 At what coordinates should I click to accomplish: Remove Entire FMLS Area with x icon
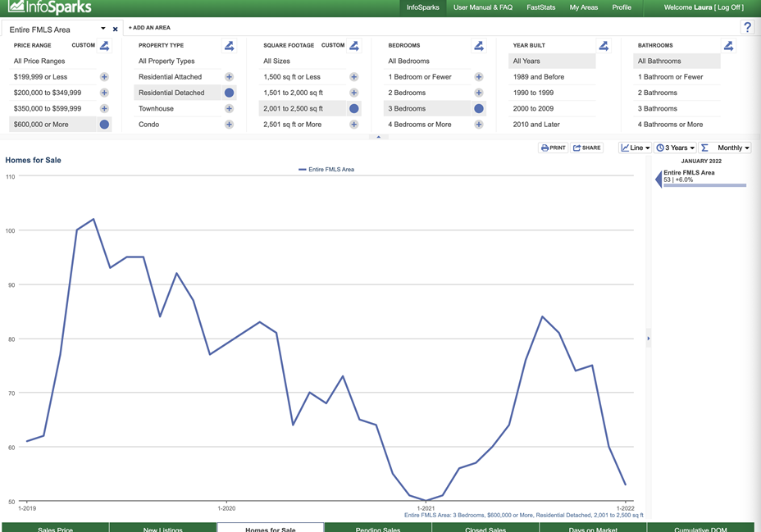click(115, 30)
